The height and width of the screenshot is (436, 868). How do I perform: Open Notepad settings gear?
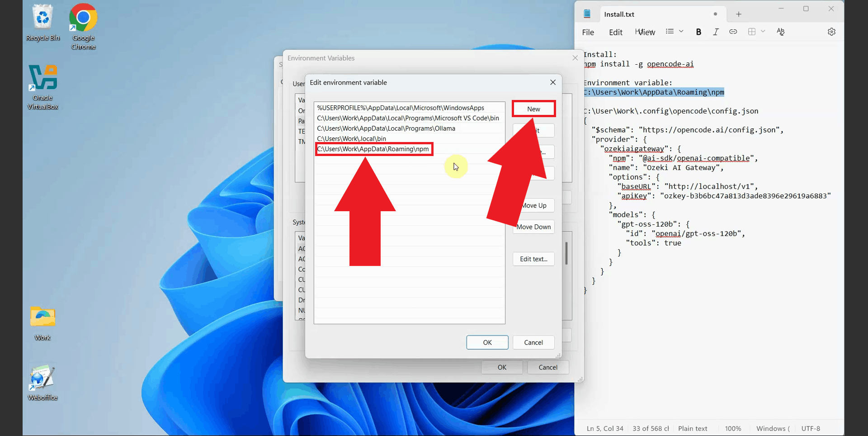(831, 32)
